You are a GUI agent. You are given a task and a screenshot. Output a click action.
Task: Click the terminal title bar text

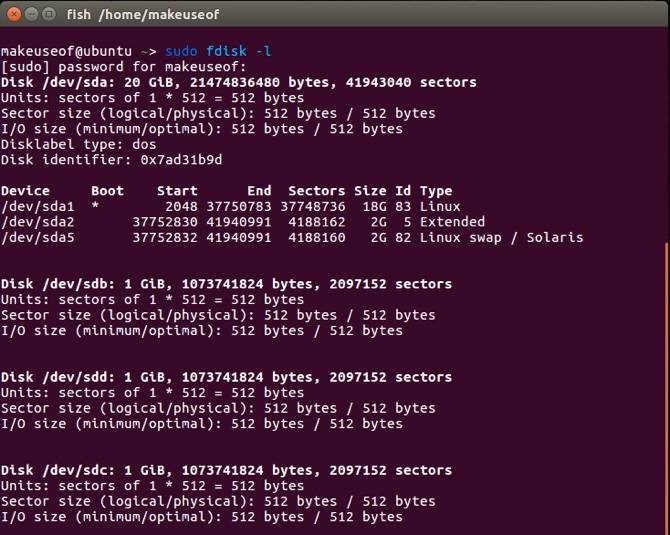pos(142,15)
